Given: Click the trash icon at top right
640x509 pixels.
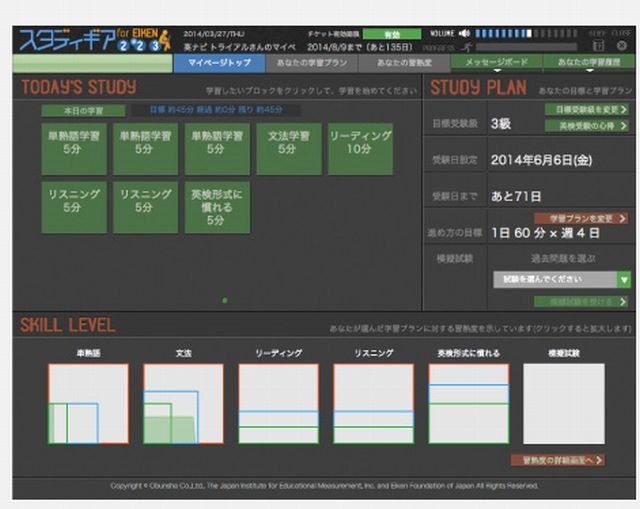Looking at the screenshot, I should (x=622, y=46).
